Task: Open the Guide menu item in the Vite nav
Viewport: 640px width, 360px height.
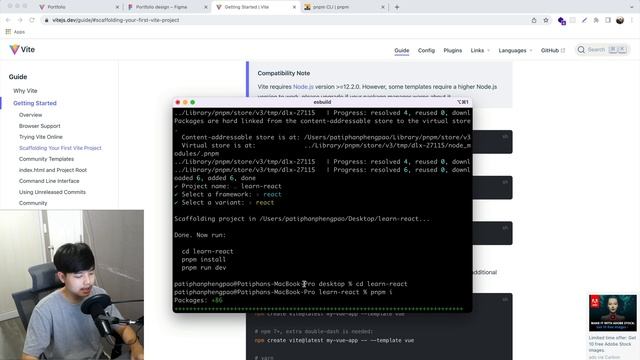Action: pos(402,50)
